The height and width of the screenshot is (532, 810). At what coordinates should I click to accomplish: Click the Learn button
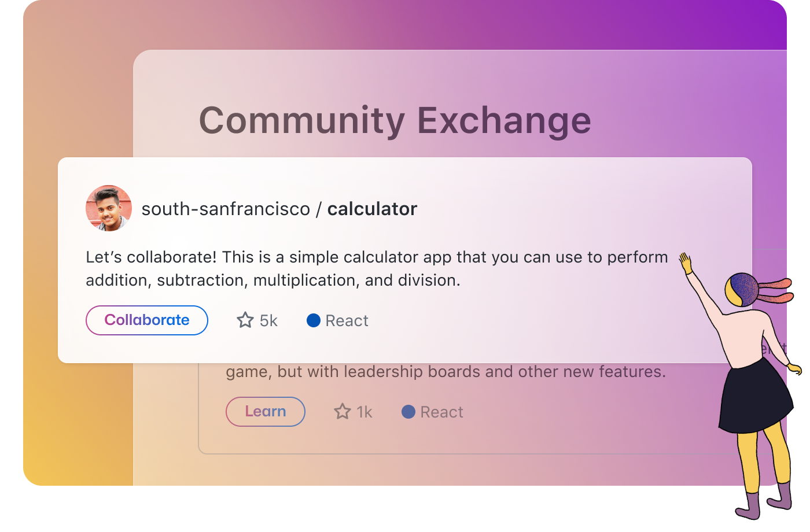(265, 411)
